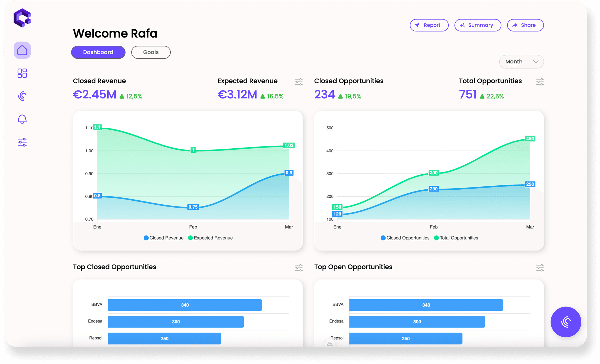Click the Summary button
600x364 pixels.
478,25
